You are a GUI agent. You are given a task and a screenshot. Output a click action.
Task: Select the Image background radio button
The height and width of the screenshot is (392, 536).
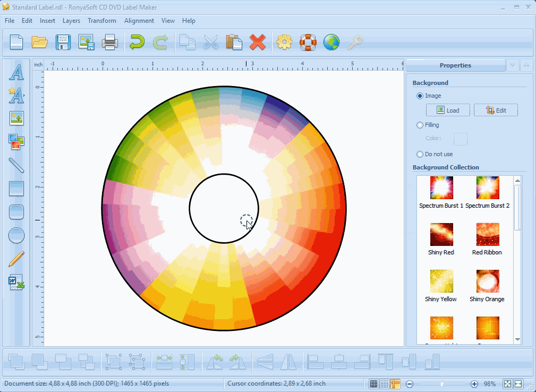tap(420, 96)
